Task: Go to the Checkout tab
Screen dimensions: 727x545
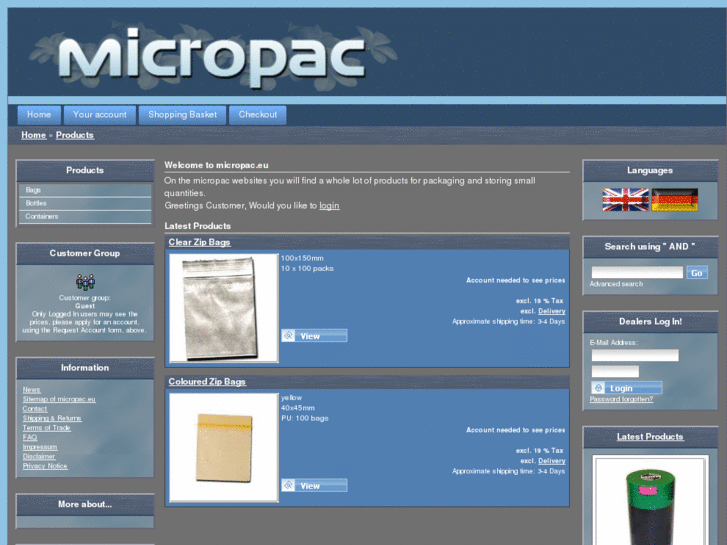Action: pos(258,115)
